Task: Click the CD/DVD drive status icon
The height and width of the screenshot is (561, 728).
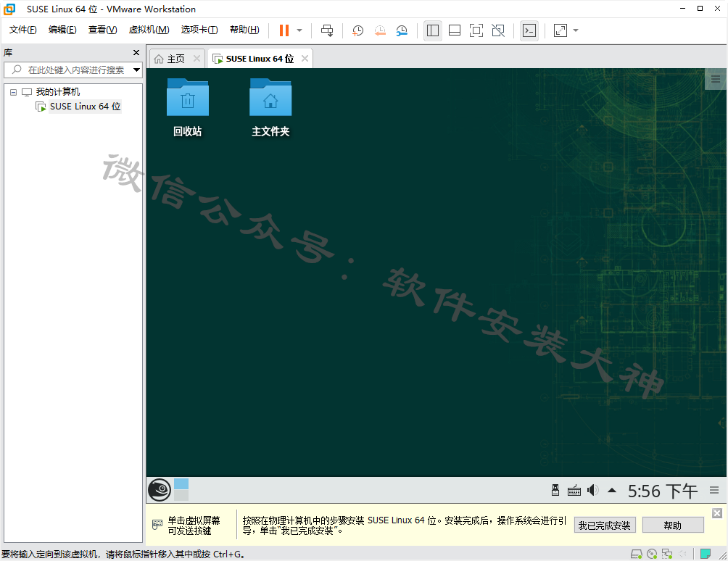Action: tap(652, 554)
